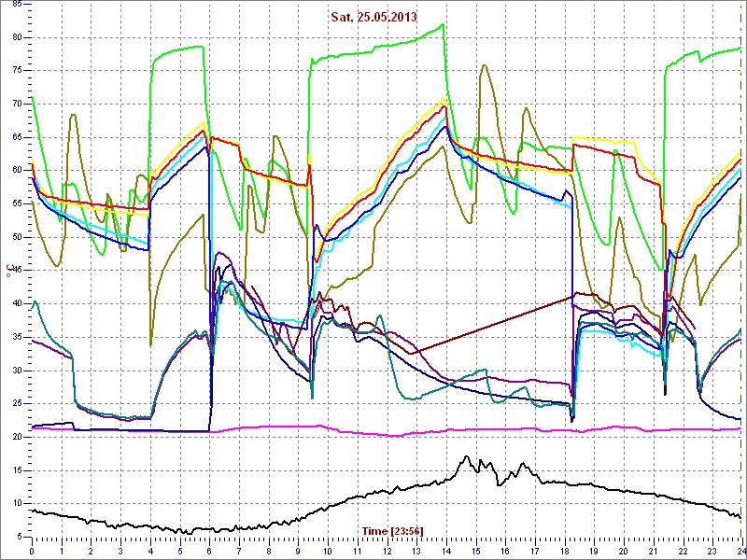Click the date title 'Sat, 25.05.2013'
This screenshot has width=747, height=560.
(x=374, y=17)
